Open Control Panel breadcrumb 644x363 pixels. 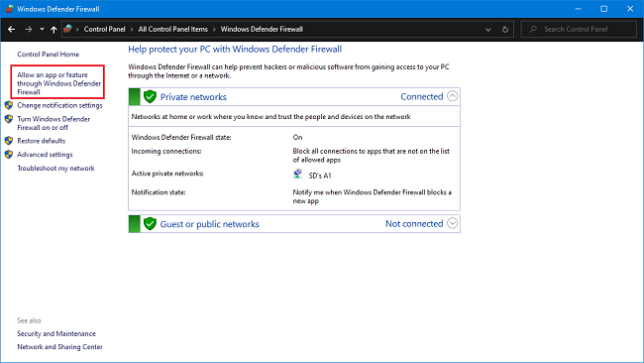click(104, 29)
